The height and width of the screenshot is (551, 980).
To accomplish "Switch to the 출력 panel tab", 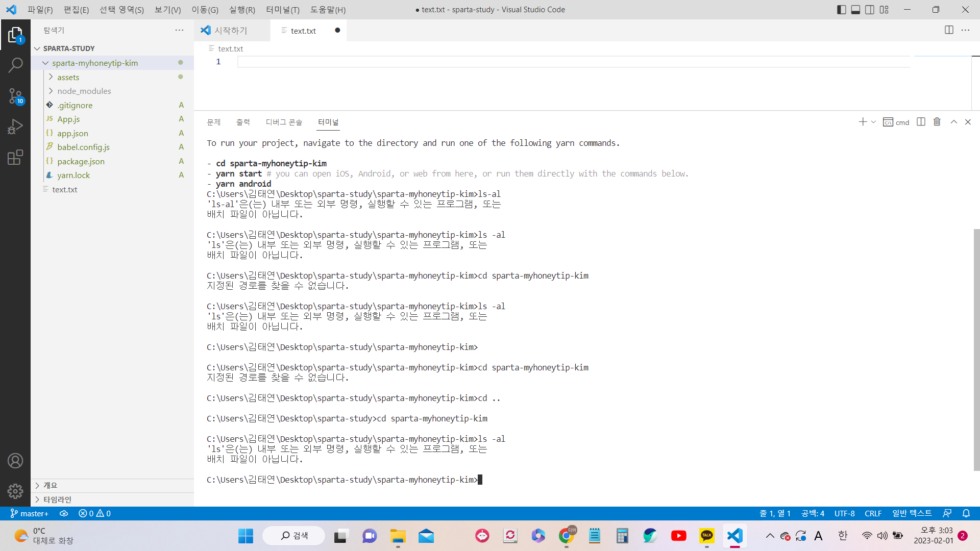I will pos(243,122).
